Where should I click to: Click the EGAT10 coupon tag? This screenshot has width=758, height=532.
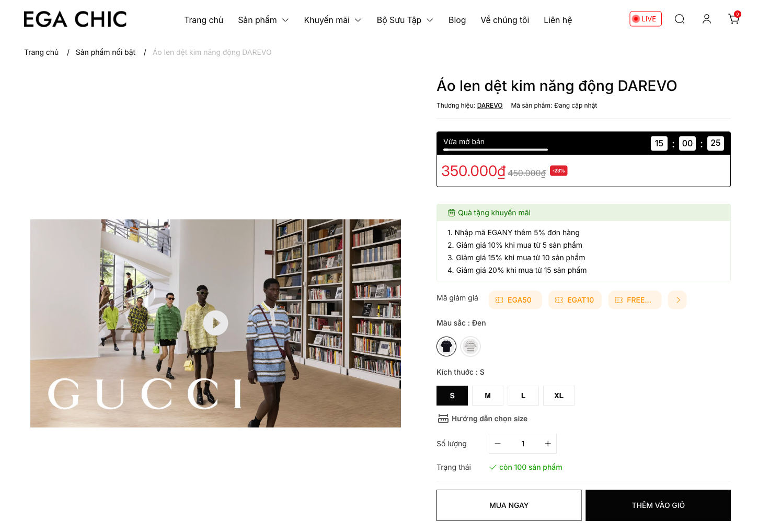tap(575, 300)
